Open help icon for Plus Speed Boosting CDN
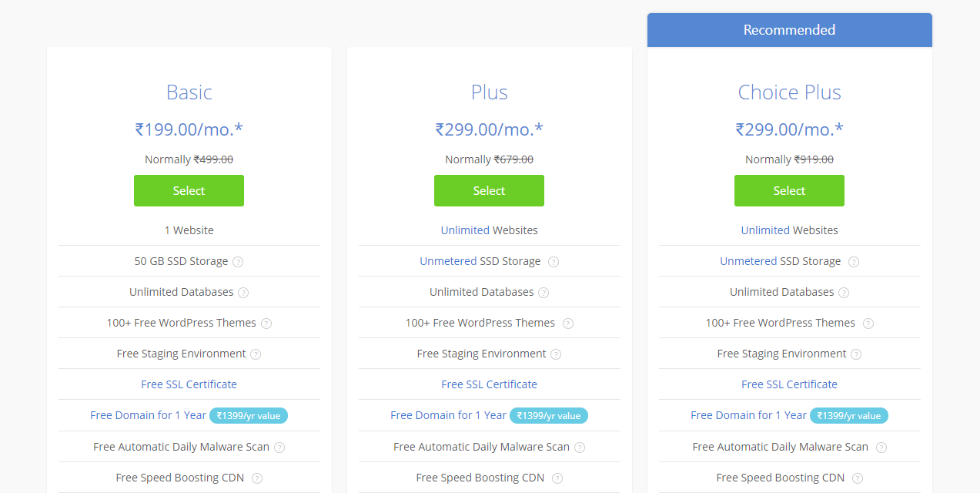 pos(557,478)
